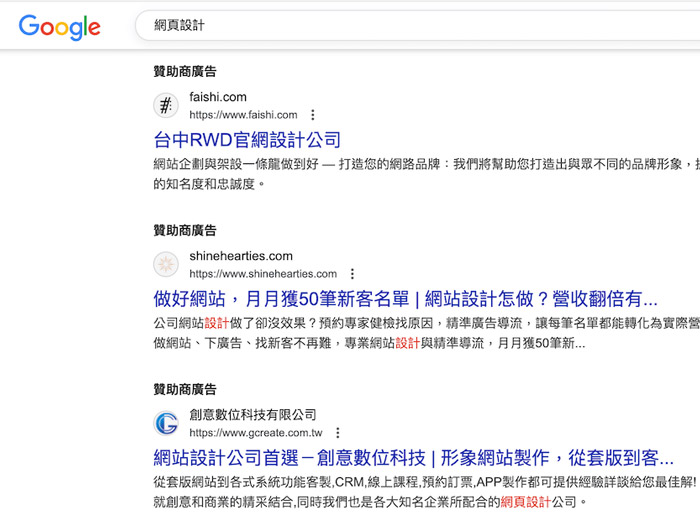Click the 創意數位科技有限公司 site name
Screen dimensions: 700x518
[253, 415]
